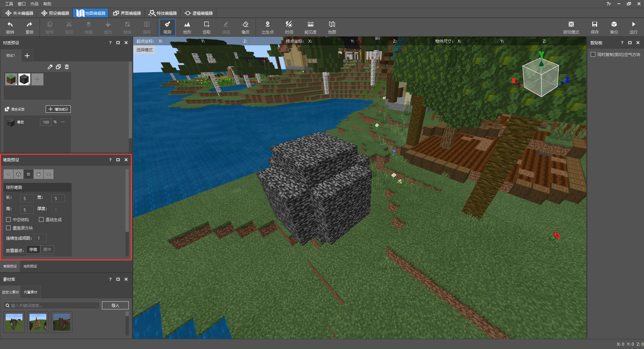Image resolution: width=644 pixels, height=349 pixels.
Task: Switch to 关卡编辑器 tab
Action: [x=19, y=13]
